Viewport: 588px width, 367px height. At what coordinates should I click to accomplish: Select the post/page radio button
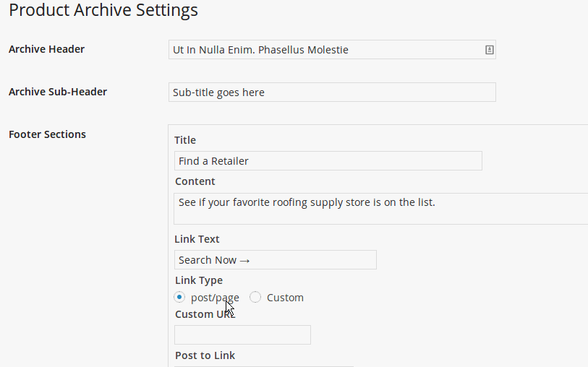pyautogui.click(x=179, y=297)
